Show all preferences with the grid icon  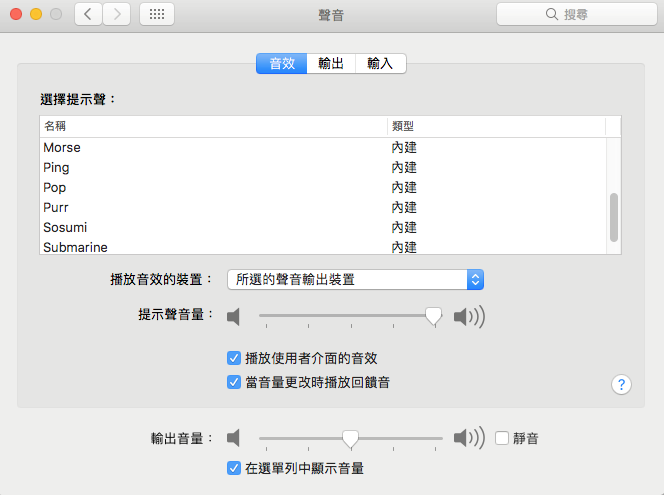pos(157,14)
